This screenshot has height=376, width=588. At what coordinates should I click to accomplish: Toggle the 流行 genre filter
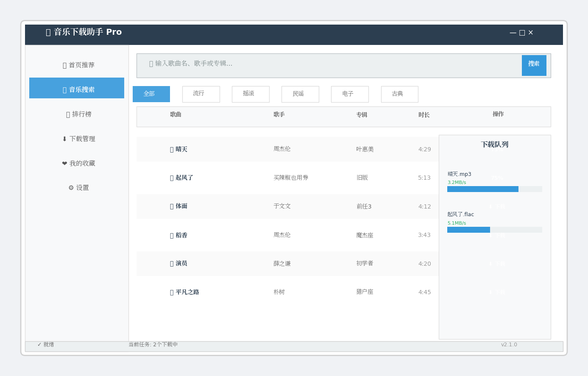201,94
